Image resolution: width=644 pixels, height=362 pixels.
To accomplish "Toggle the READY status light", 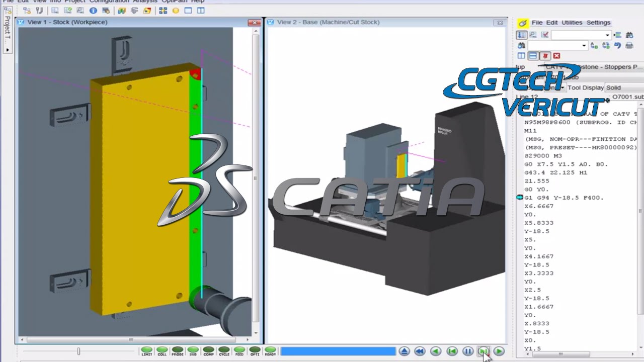I will [x=270, y=351].
